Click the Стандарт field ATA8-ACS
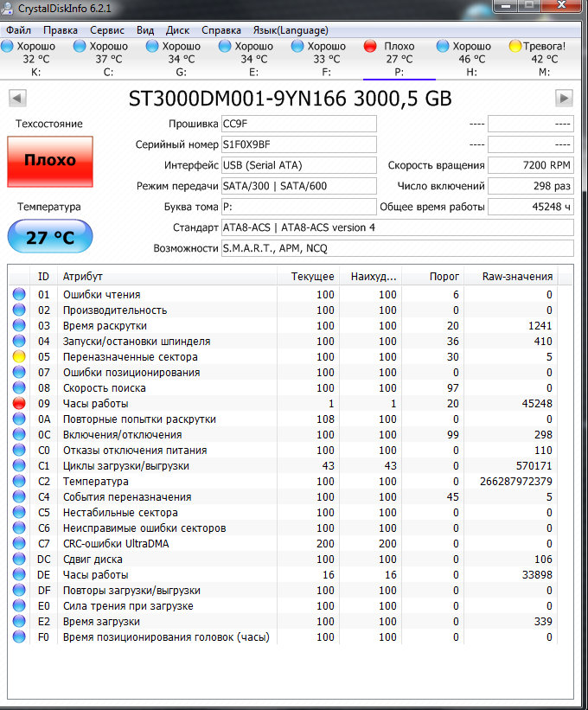The height and width of the screenshot is (710, 588). tap(398, 227)
